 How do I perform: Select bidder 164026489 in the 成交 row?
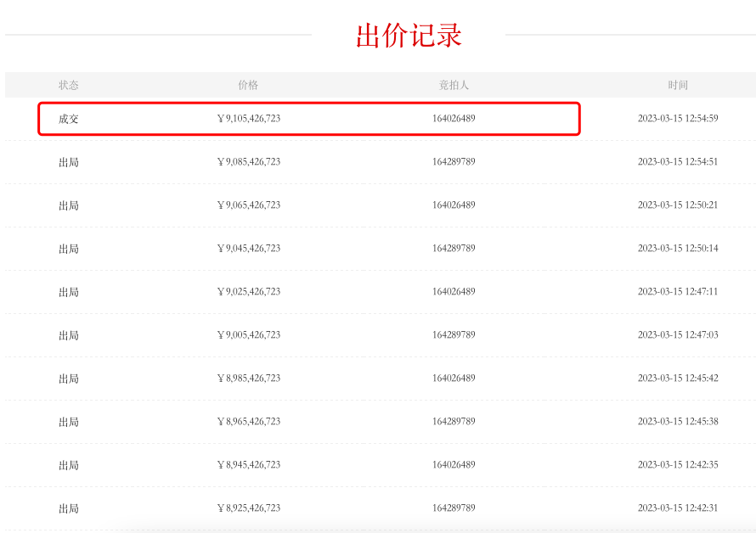click(x=454, y=119)
